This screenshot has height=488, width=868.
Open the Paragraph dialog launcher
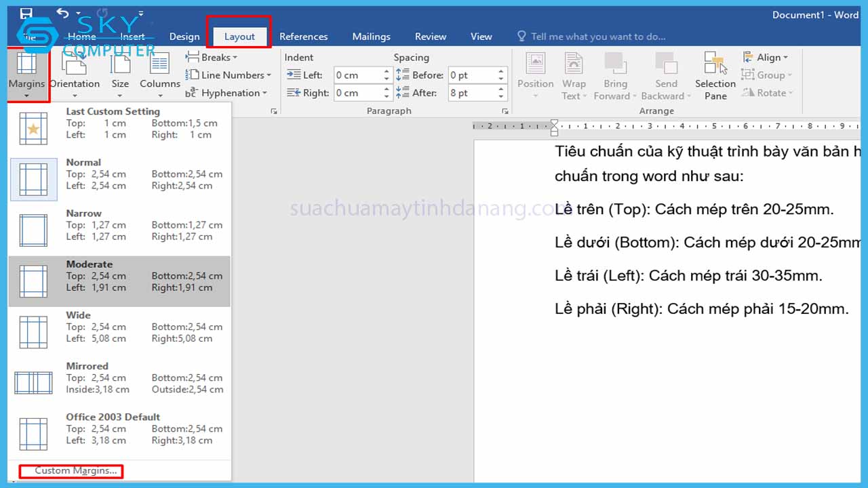coord(505,111)
